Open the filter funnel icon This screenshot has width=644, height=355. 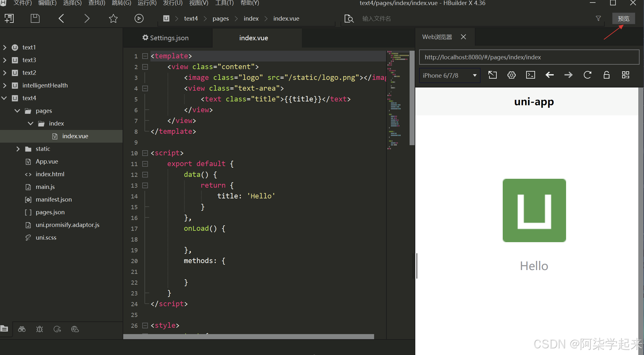pos(598,18)
